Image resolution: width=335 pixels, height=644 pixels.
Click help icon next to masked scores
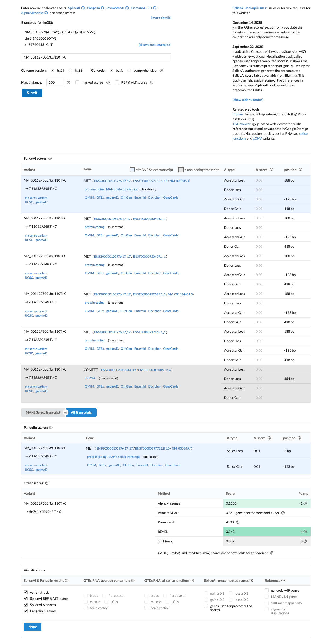pyautogui.click(x=108, y=82)
